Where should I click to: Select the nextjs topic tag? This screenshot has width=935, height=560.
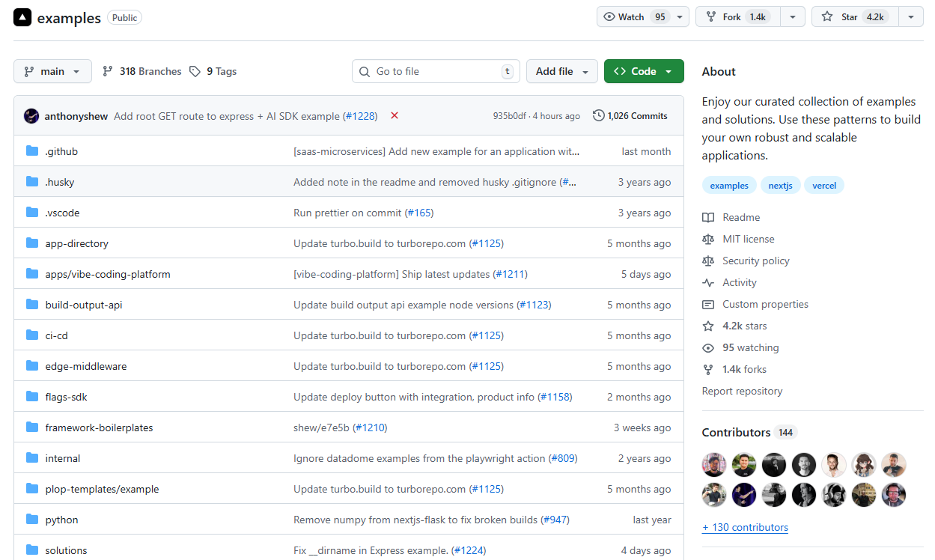(x=780, y=185)
